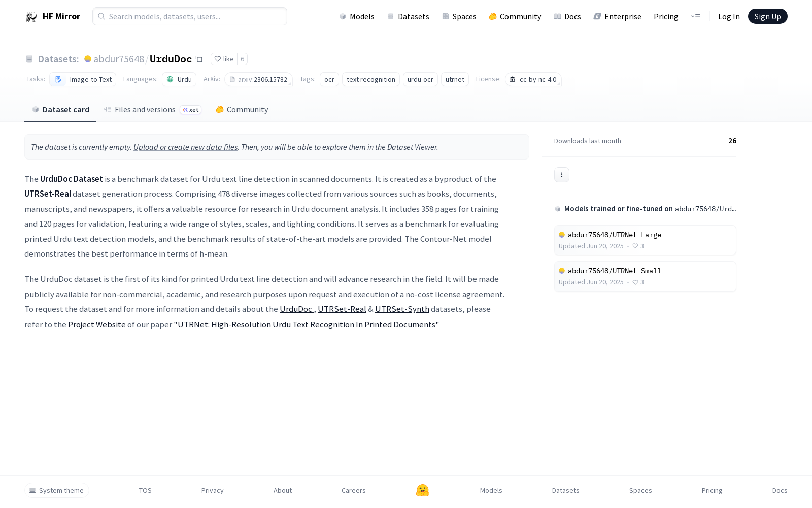The width and height of the screenshot is (812, 508).
Task: Open 'Upload or create new data files' link
Action: click(x=186, y=147)
